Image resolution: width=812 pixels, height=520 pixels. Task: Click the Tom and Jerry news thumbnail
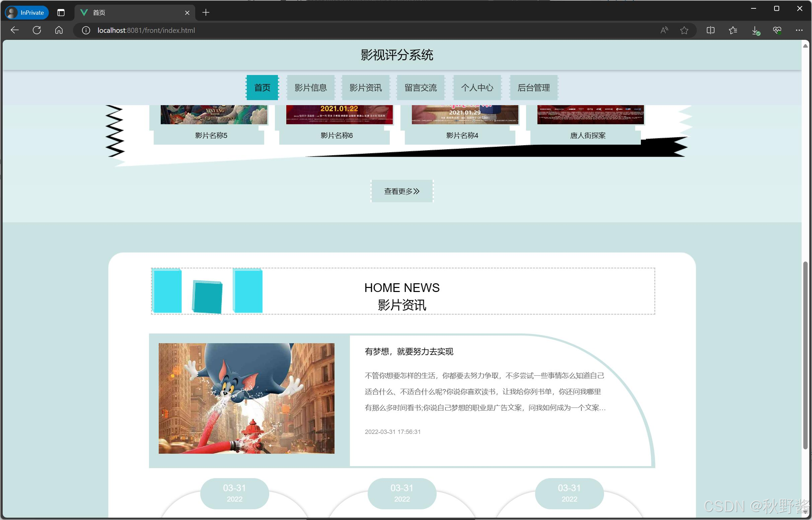(246, 398)
